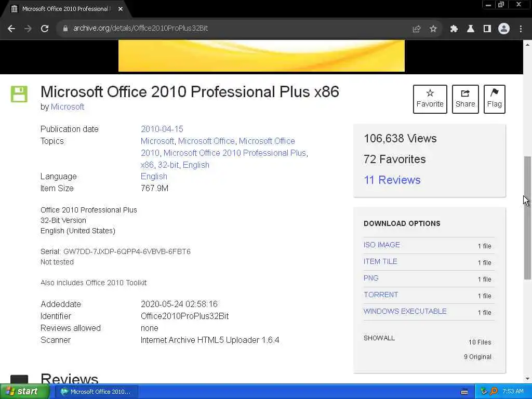532x399 pixels.
Task: Click the Internet Archive HTML5 Uploader 1.6.4 text
Action: (x=210, y=340)
